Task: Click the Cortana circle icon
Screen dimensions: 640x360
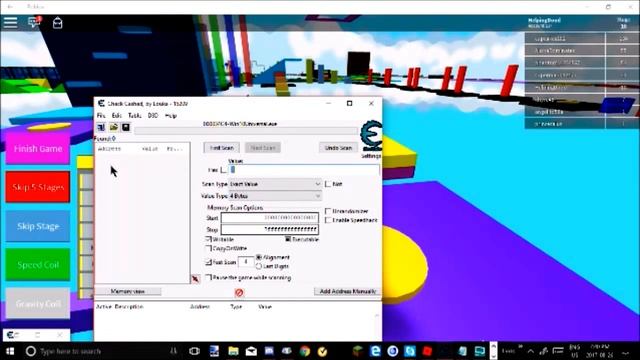Action: click(31, 351)
